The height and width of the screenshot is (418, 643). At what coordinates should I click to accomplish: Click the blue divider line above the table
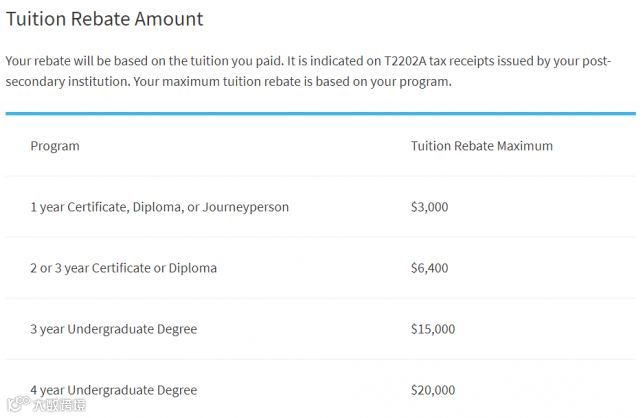320,113
